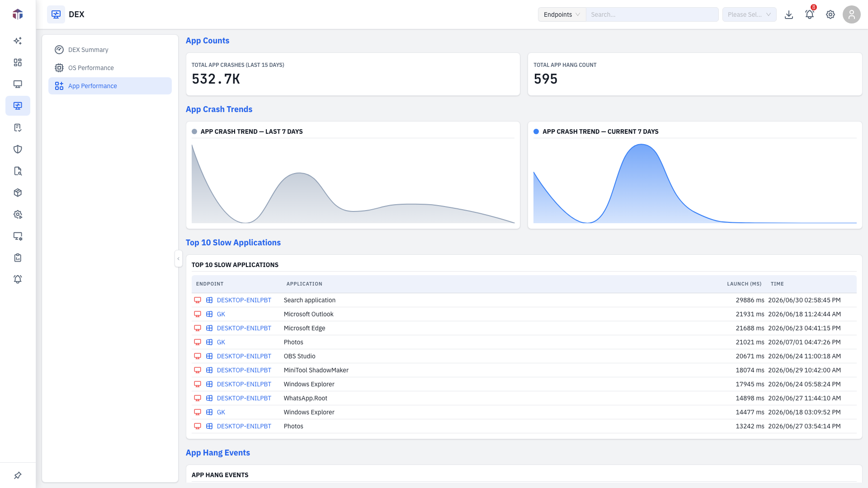Open notifications bell with red badge
Viewport: 868px width, 488px height.
(x=810, y=14)
